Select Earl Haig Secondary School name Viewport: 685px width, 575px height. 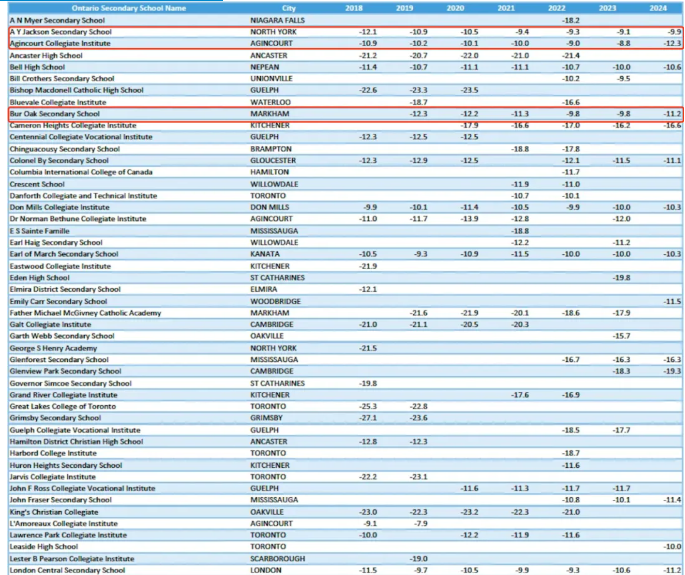click(x=56, y=242)
